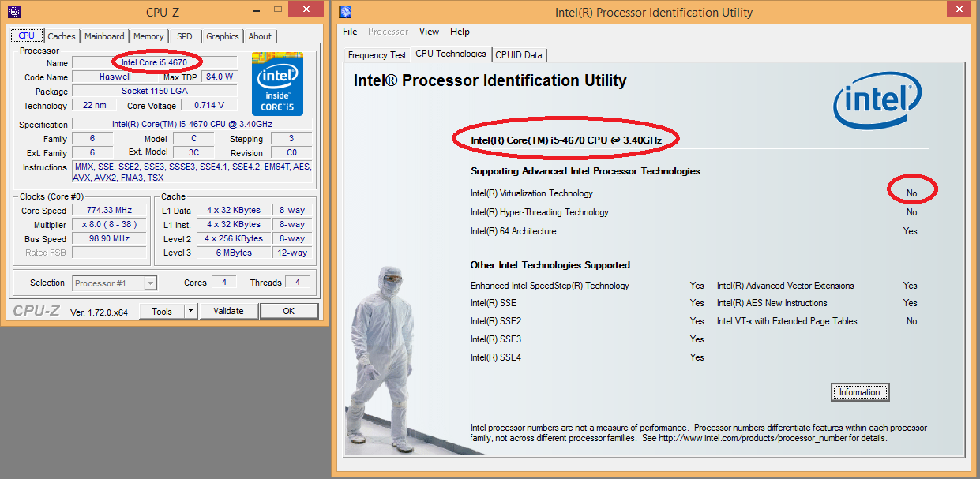Open the About tab in CPU-Z
The width and height of the screenshot is (980, 479).
(x=260, y=36)
